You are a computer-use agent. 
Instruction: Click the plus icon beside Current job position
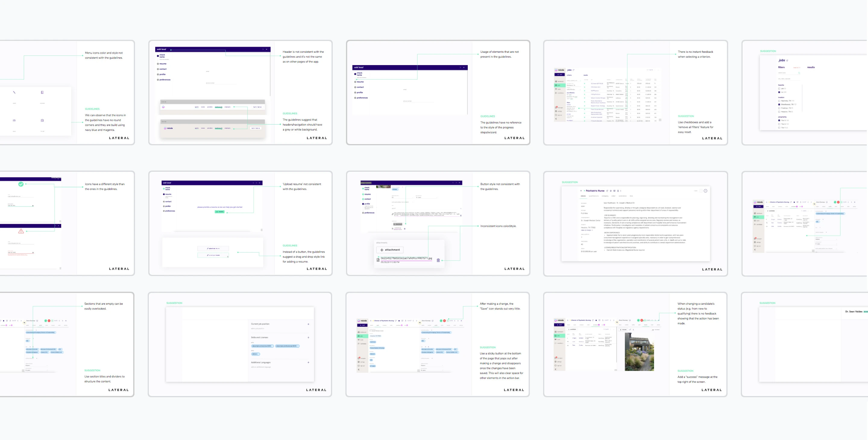pos(309,325)
